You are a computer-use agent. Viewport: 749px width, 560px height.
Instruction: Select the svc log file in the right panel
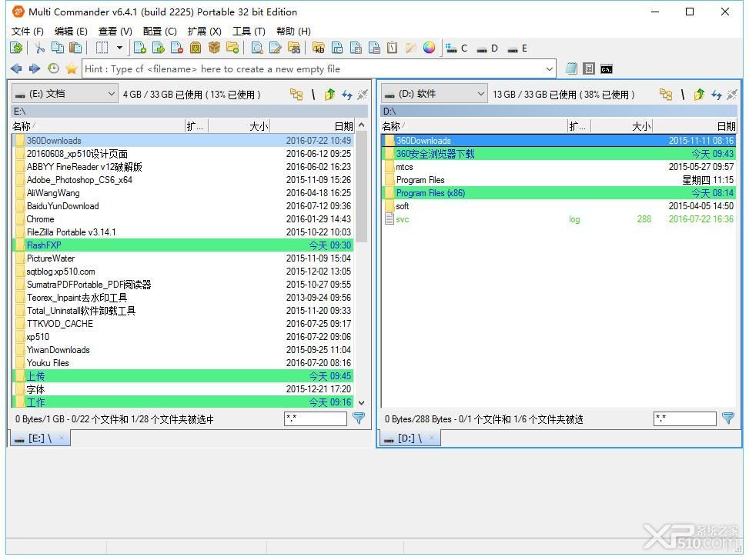(x=558, y=219)
